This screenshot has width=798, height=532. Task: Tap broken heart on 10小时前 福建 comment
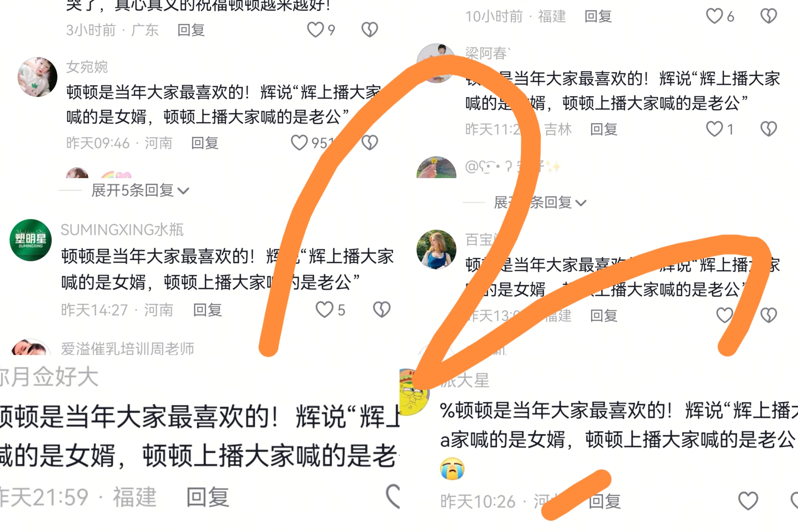coord(768,16)
